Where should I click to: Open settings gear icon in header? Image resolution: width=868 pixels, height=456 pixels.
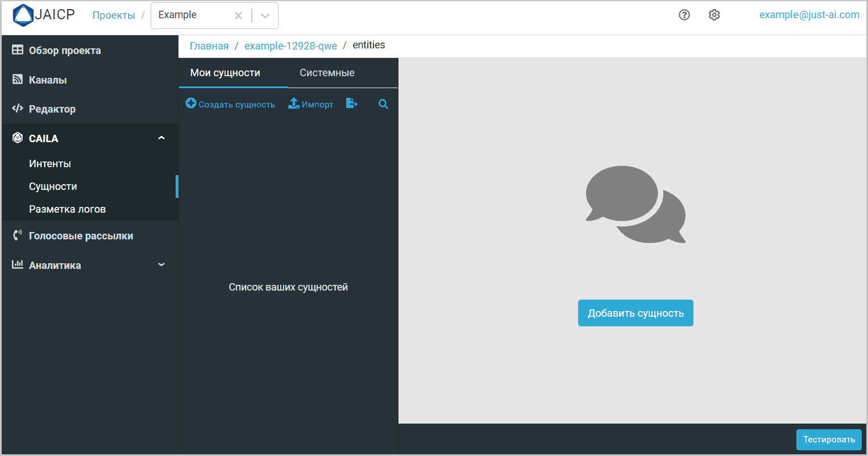715,15
